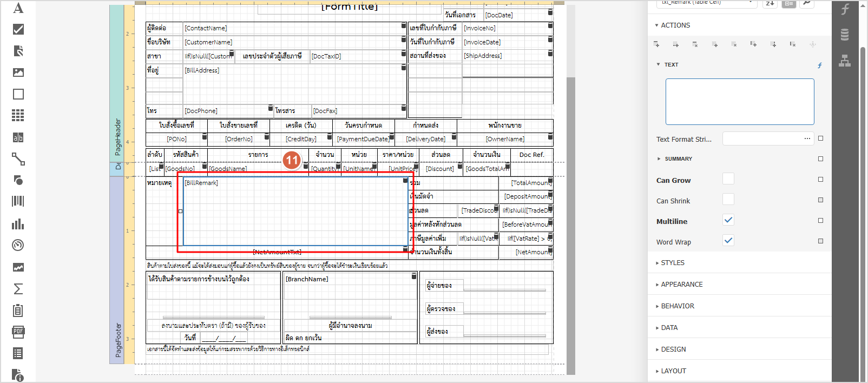Enable the Can Grow checkbox
The height and width of the screenshot is (383, 868).
pyautogui.click(x=728, y=179)
